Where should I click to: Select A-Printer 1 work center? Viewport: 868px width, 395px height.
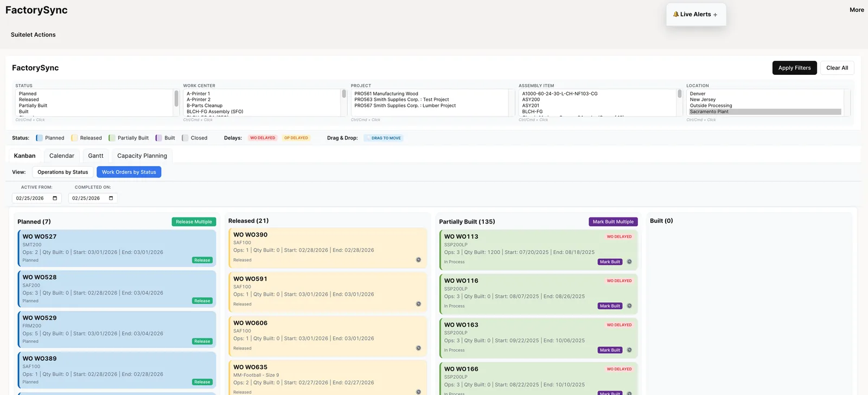pos(263,94)
